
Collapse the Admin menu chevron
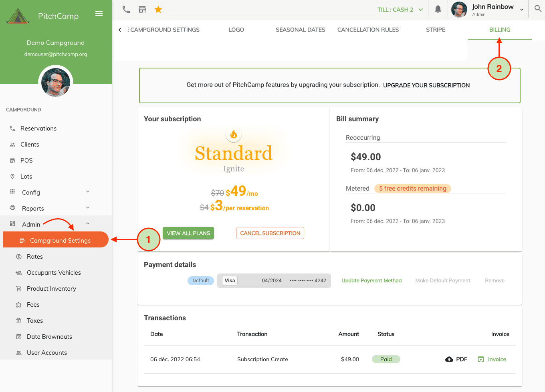[x=88, y=223]
